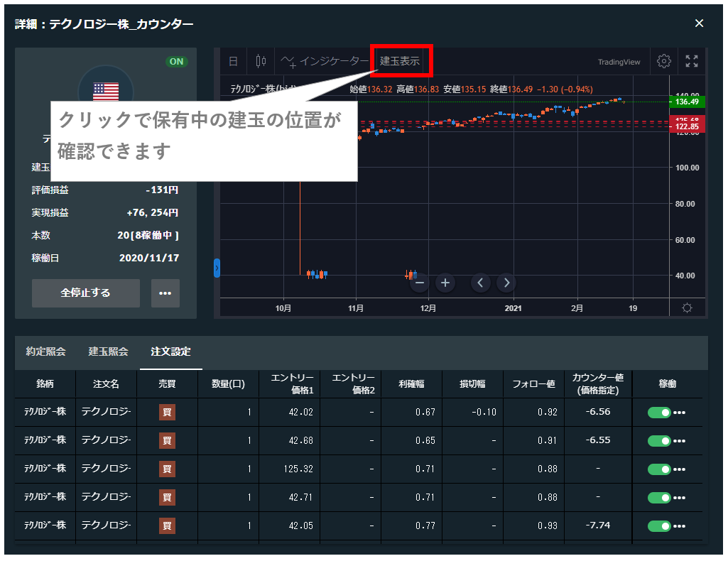728x561 pixels.
Task: Click the 買 badge in 125.32 row
Action: click(x=167, y=469)
